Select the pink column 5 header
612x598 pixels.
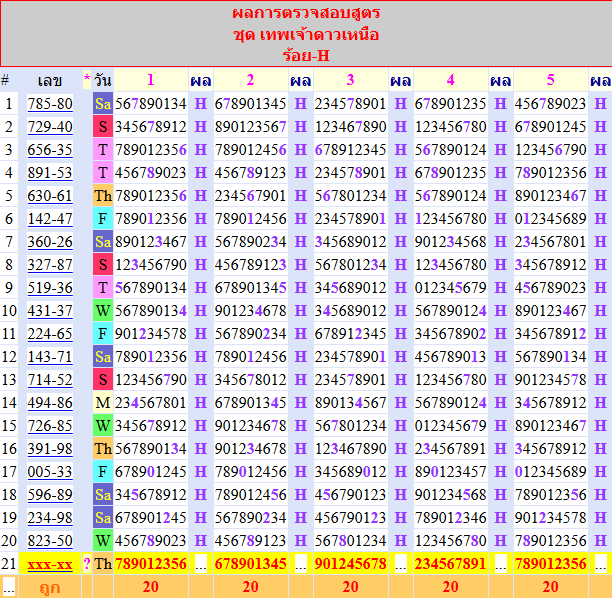(x=550, y=80)
